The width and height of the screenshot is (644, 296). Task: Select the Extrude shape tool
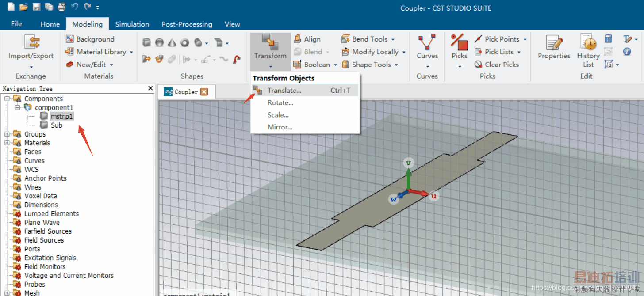coord(218,42)
